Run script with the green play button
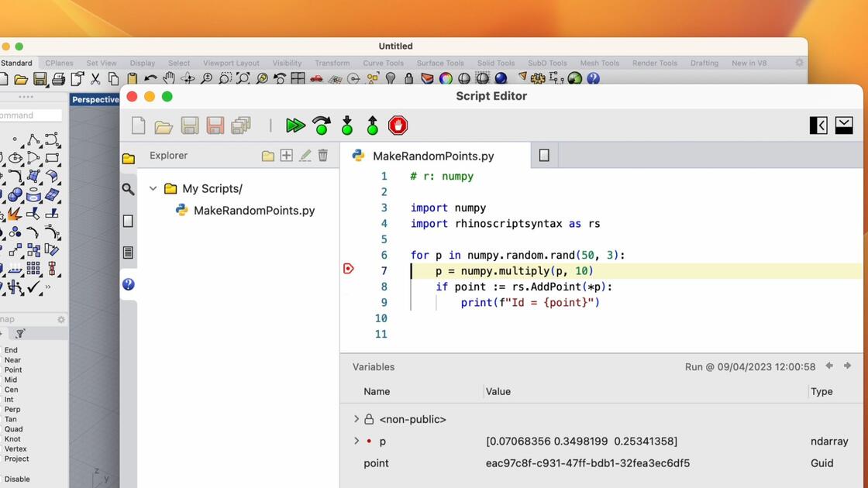The height and width of the screenshot is (488, 868). click(295, 125)
